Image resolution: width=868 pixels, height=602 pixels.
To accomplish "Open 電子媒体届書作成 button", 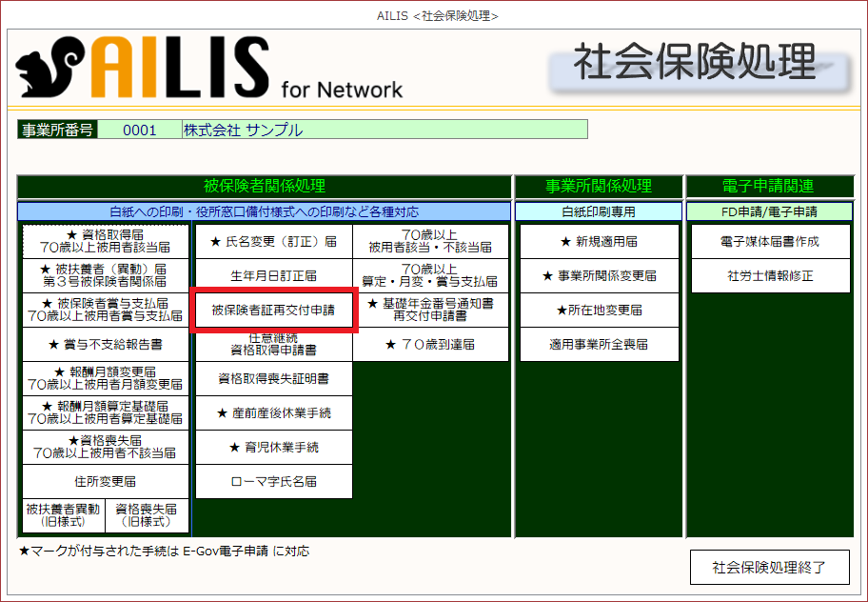I will pyautogui.click(x=769, y=242).
